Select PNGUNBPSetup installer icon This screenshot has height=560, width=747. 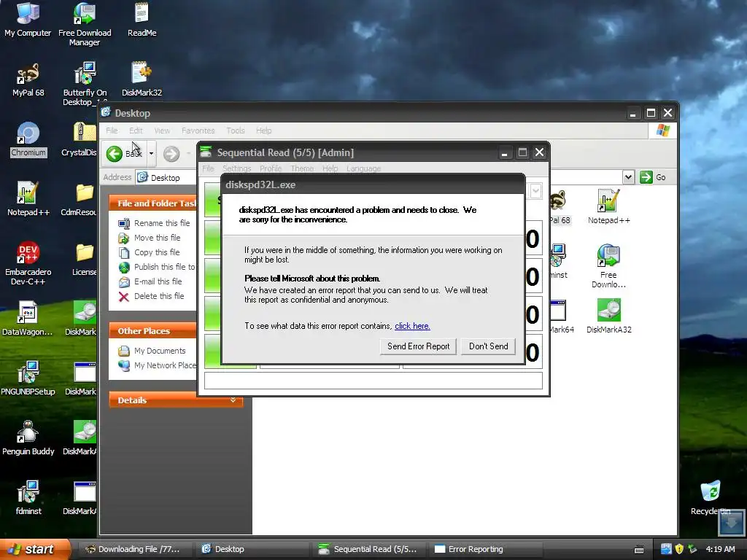tap(28, 378)
